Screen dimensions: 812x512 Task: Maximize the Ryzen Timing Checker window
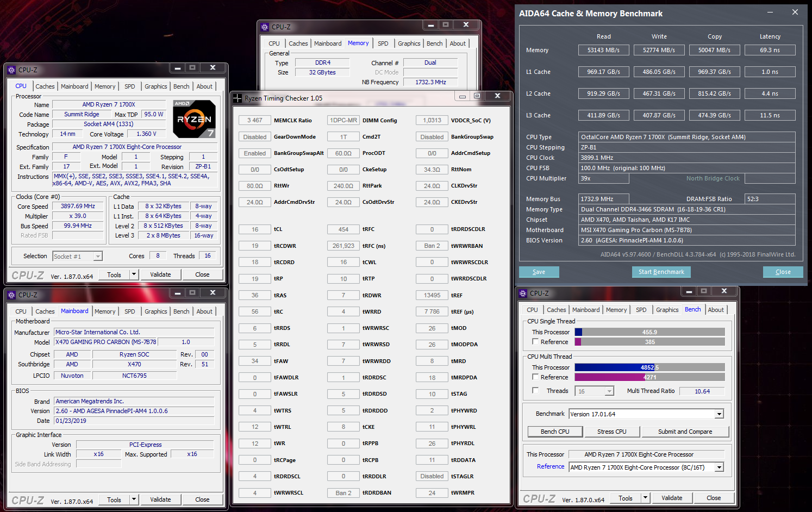[477, 96]
